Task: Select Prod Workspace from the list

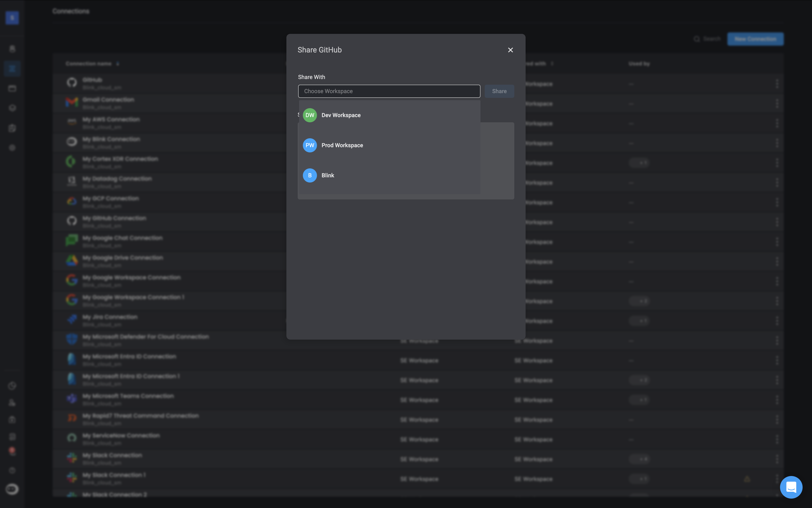Action: [389, 145]
